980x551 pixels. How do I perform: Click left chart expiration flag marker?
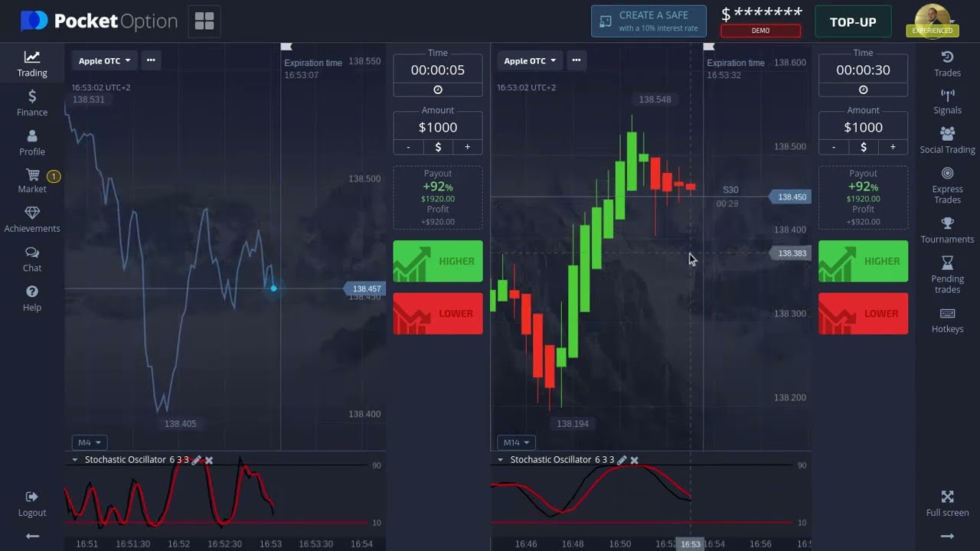point(286,47)
